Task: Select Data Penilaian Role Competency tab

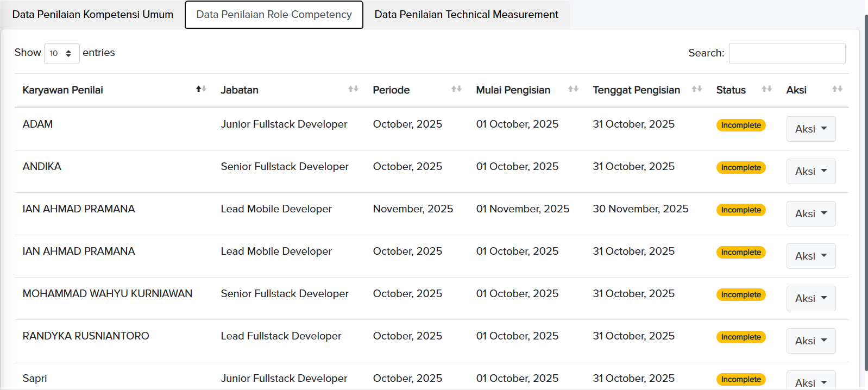Action: click(274, 15)
